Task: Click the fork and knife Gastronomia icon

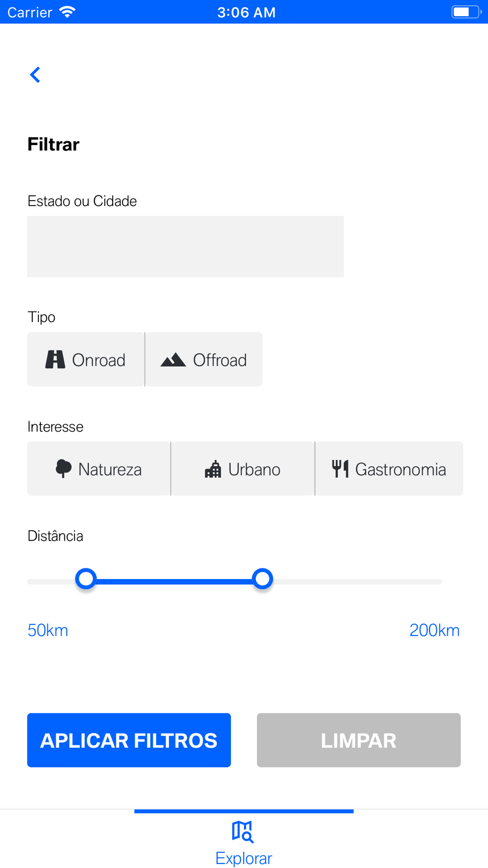Action: tap(340, 469)
